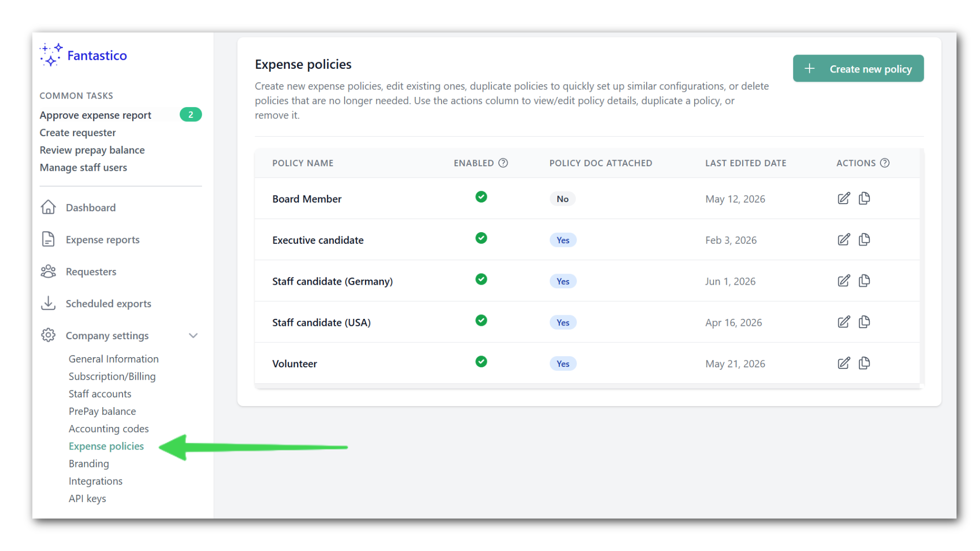Screen dimensions: 980x551
Task: Click the Dashboard home icon
Action: tap(48, 207)
